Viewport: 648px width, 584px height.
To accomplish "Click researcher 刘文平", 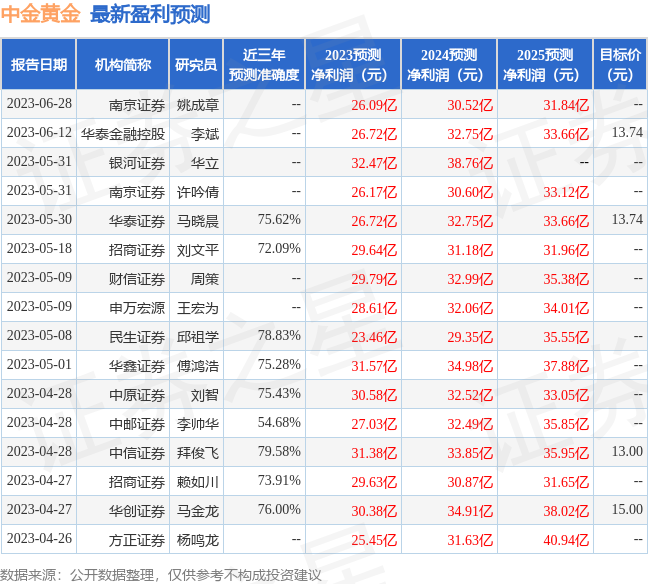I will pos(198,250).
